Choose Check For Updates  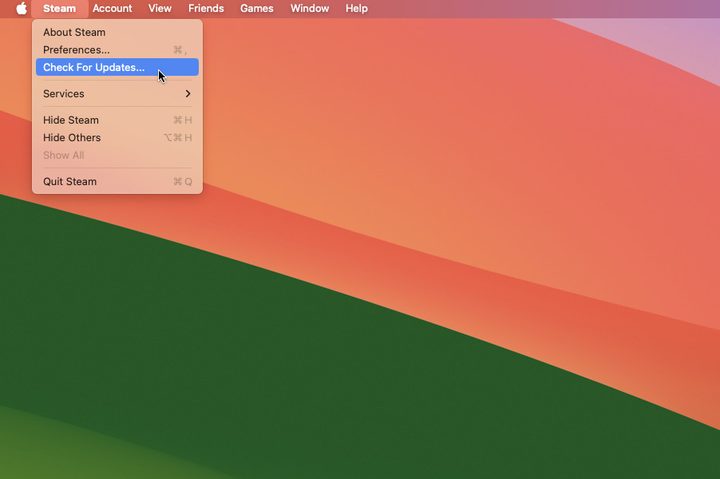click(x=117, y=67)
